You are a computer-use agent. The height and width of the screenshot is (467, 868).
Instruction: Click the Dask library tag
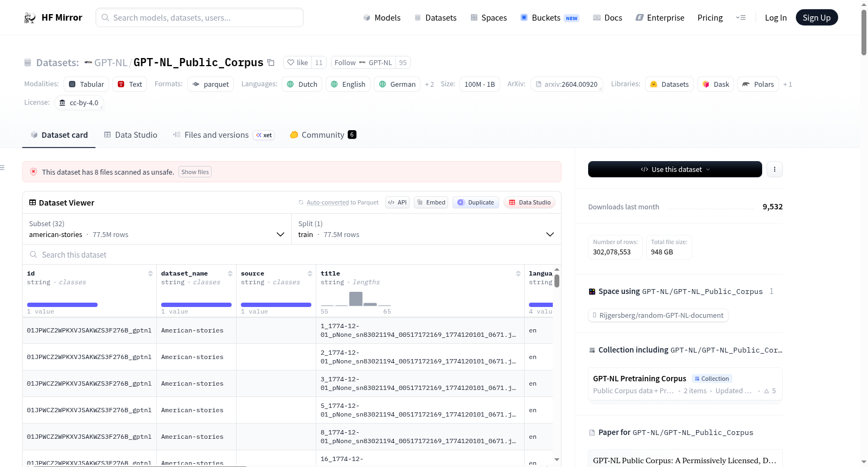click(x=716, y=84)
